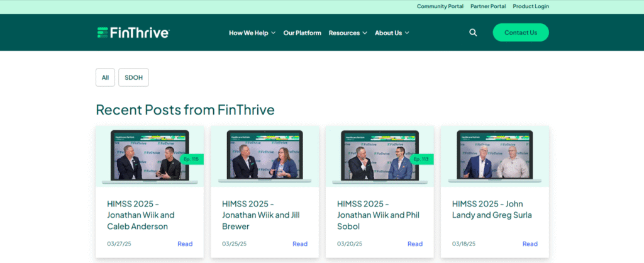Open the Ep. 115 video thumbnail
The height and width of the screenshot is (263, 644).
click(150, 157)
